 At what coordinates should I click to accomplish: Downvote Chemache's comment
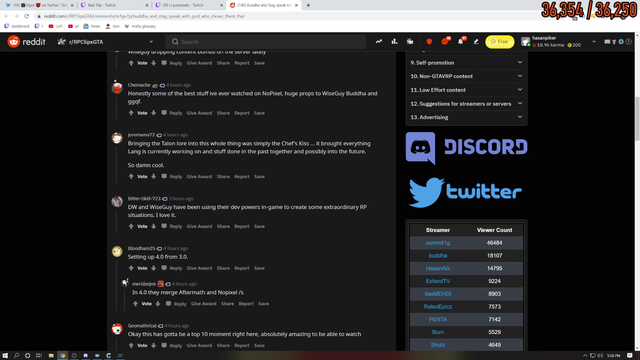(153, 113)
